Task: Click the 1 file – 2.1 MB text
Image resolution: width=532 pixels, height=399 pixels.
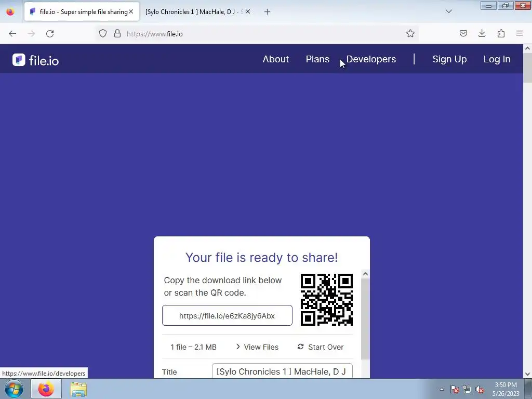Action: [x=193, y=347]
